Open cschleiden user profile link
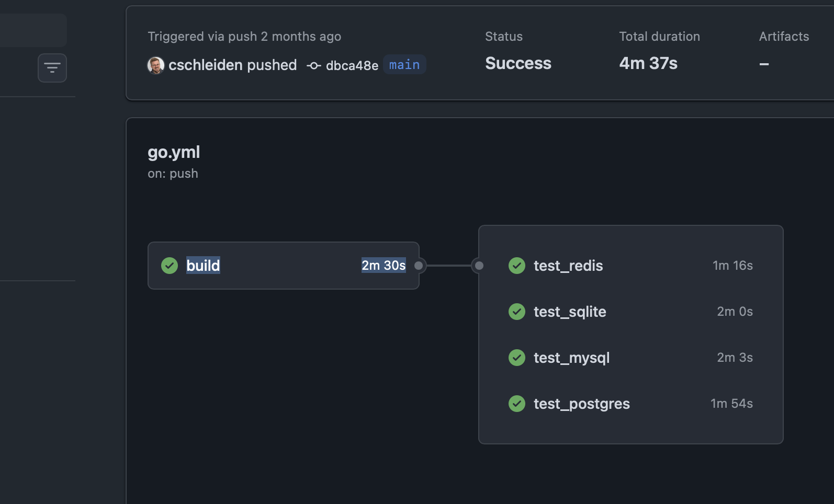The image size is (834, 504). click(206, 65)
